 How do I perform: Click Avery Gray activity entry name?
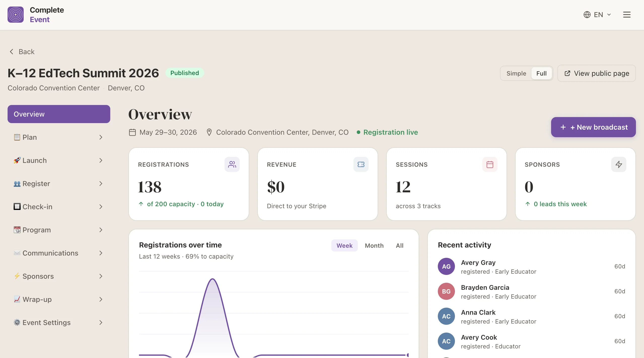point(478,263)
